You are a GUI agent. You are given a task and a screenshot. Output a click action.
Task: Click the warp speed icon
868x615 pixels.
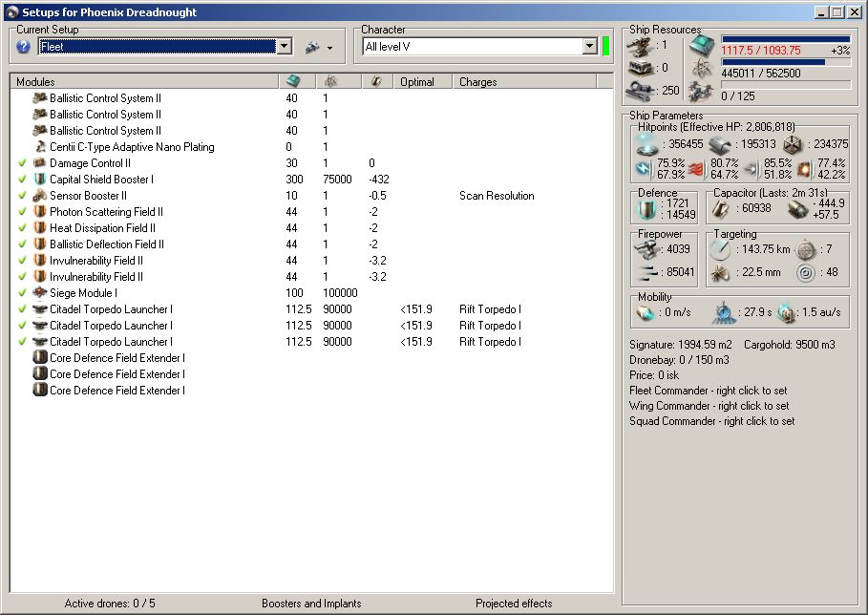786,313
